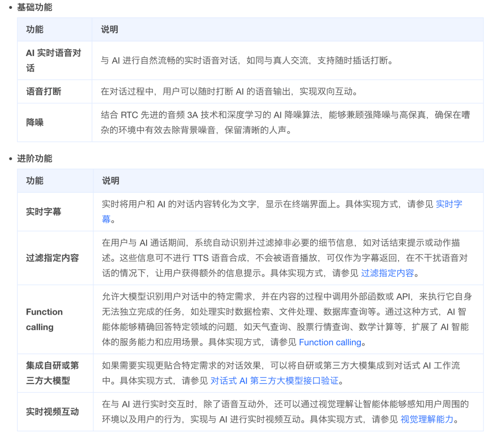Screen dimensions: 504x438
Task: Open the 视觉理解能力 link
Action: [427, 419]
